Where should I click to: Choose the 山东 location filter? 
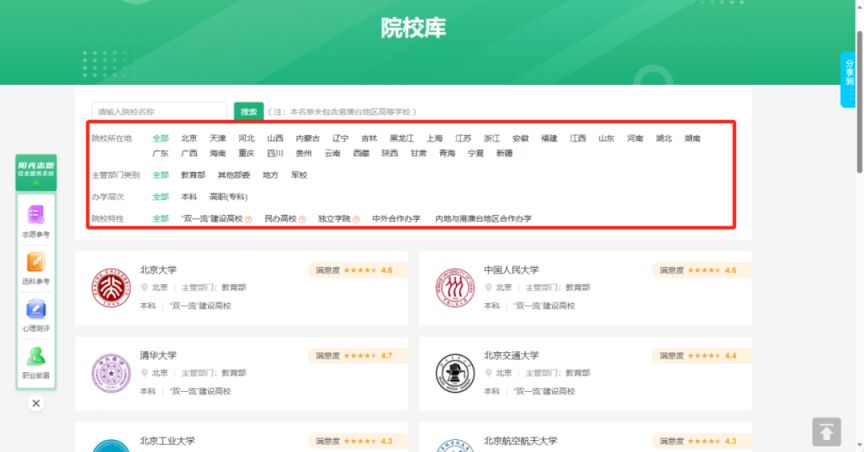(x=606, y=138)
